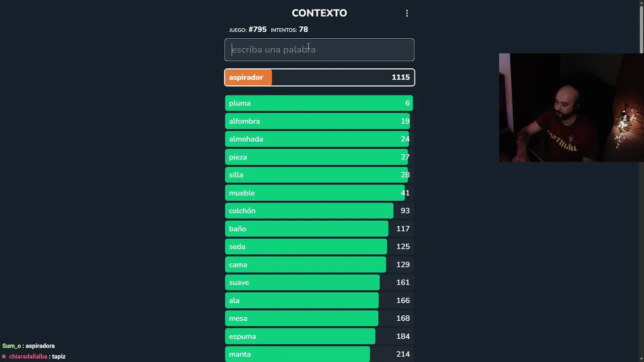Select the 'mesa' guess entry

(319, 318)
